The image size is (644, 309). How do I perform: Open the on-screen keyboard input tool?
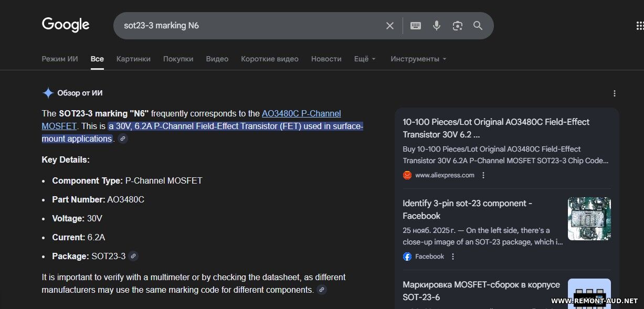point(416,26)
